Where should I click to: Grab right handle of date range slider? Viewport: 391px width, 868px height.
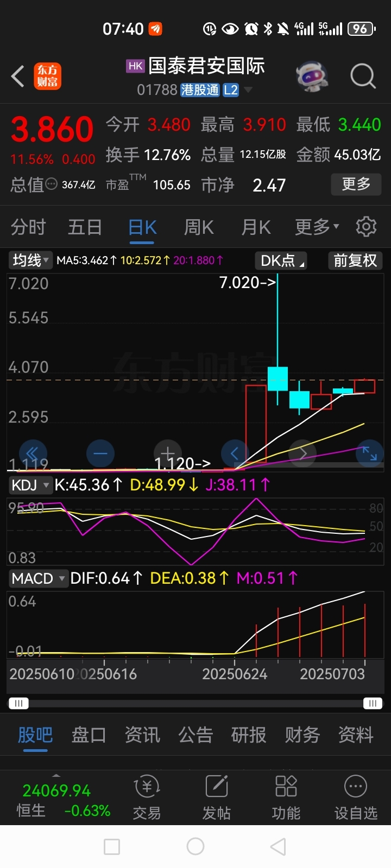click(x=373, y=704)
